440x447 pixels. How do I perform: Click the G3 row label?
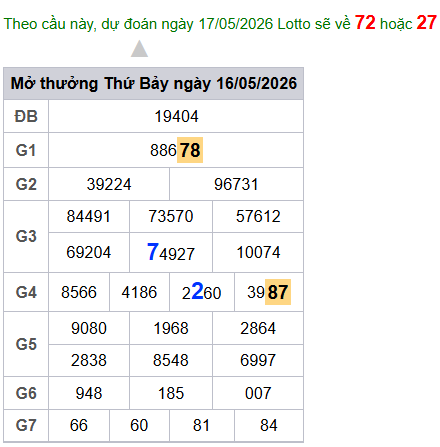26,236
